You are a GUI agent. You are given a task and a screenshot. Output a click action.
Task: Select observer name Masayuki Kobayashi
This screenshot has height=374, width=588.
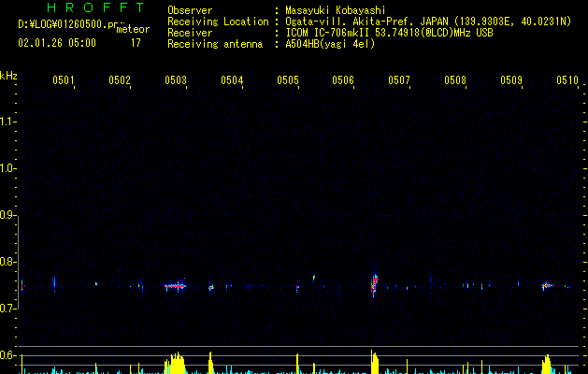point(336,10)
